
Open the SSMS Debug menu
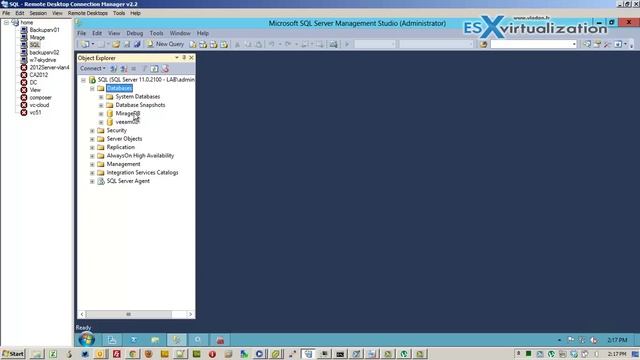[135, 33]
